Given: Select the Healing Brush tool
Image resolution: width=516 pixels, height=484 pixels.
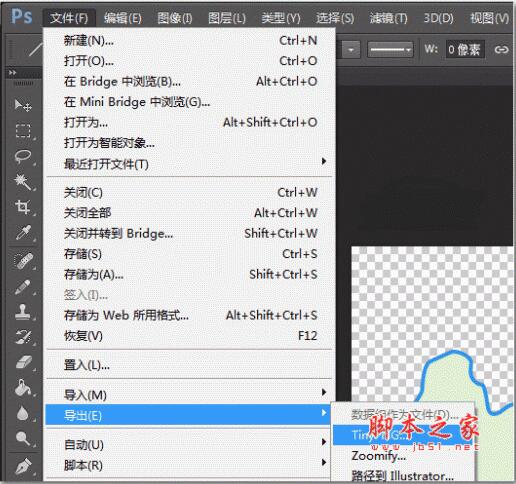Looking at the screenshot, I should 23,261.
